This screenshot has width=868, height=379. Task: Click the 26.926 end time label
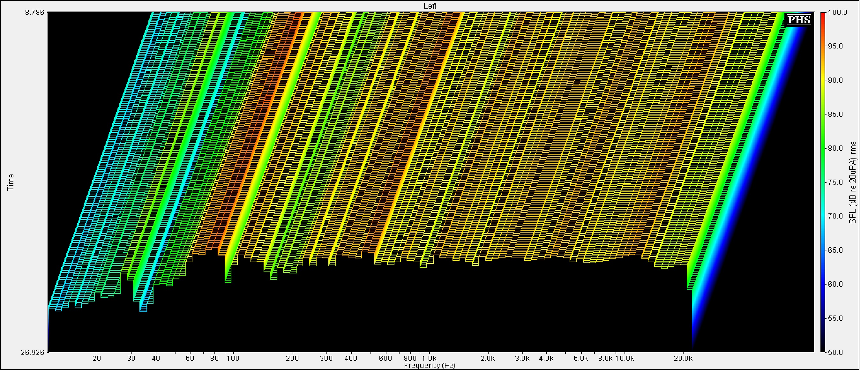pos(32,353)
